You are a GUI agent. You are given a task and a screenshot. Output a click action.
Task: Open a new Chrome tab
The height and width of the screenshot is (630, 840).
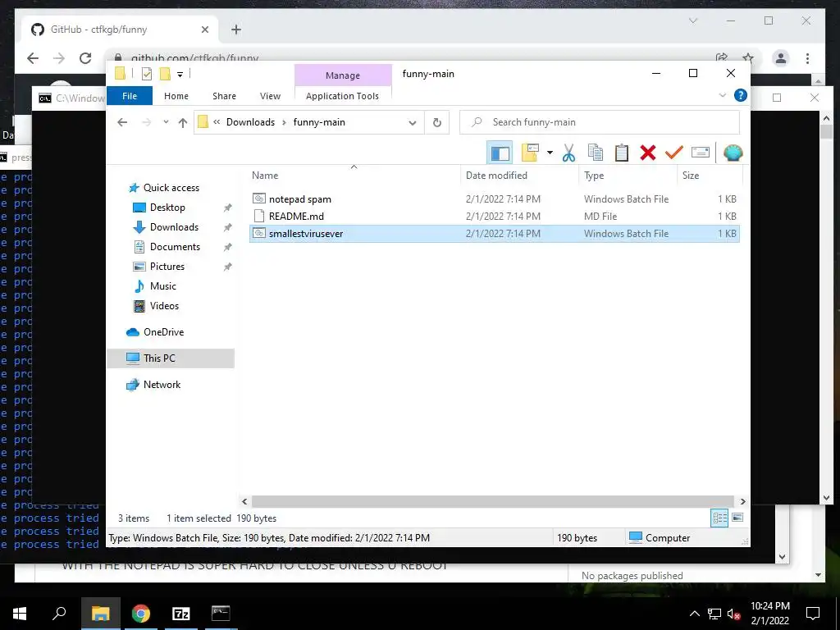(x=236, y=30)
